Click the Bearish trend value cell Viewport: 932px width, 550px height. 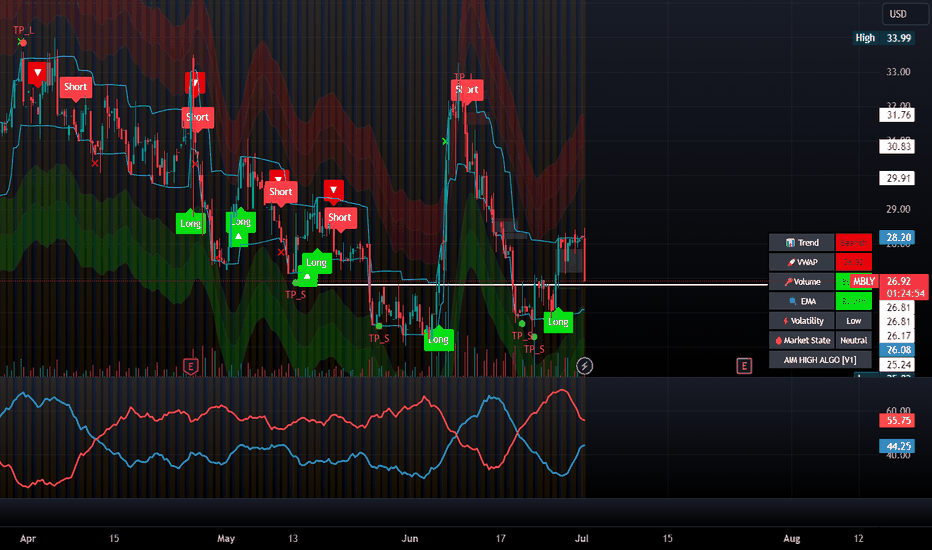[854, 243]
